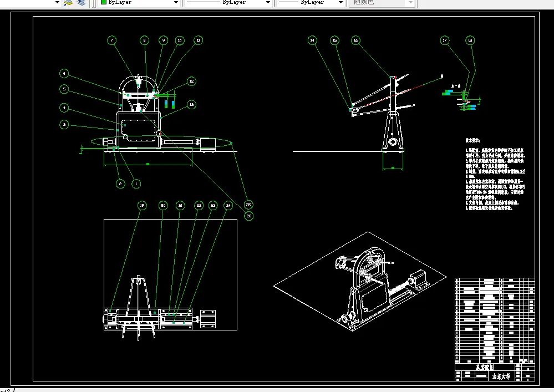Select part balloon number 2
The height and width of the screenshot is (392, 554).
pyautogui.click(x=120, y=184)
